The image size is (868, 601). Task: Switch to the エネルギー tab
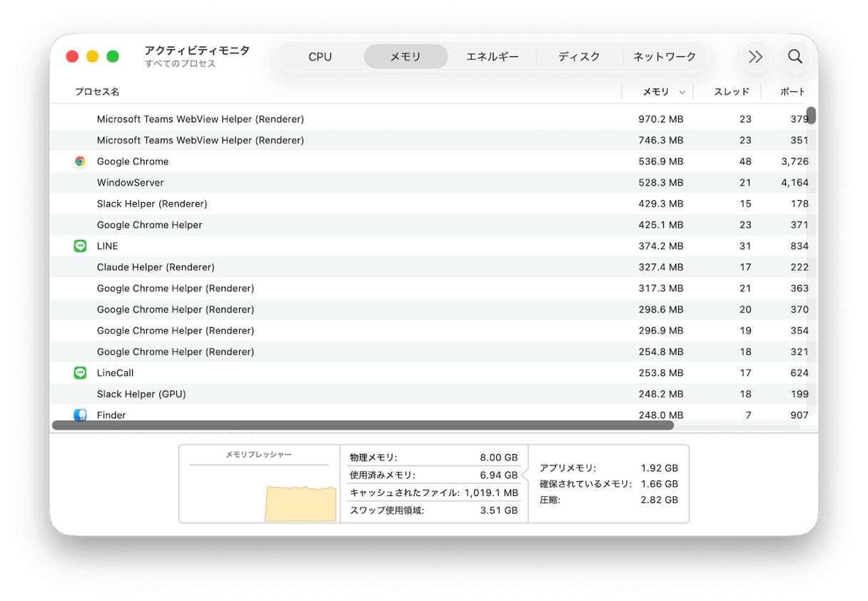493,56
